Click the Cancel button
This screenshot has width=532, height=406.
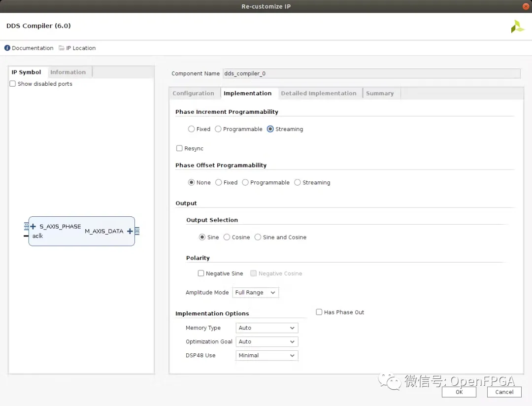(x=504, y=392)
